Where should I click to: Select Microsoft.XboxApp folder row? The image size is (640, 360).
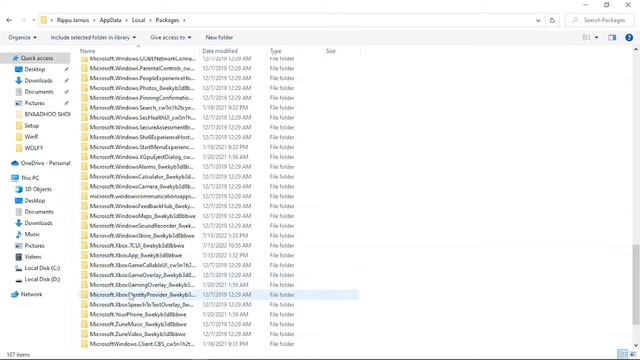point(220,256)
